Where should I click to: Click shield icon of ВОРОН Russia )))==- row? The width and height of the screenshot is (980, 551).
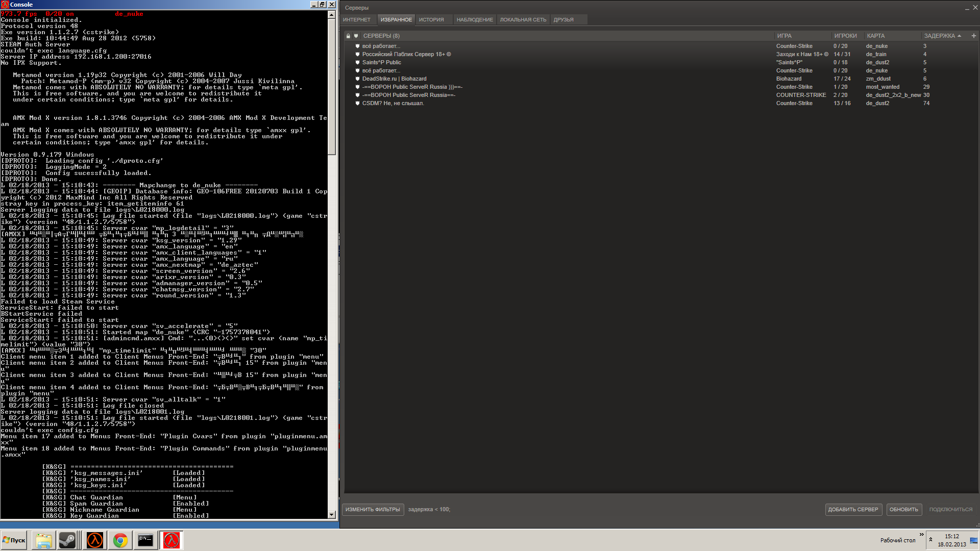click(357, 87)
